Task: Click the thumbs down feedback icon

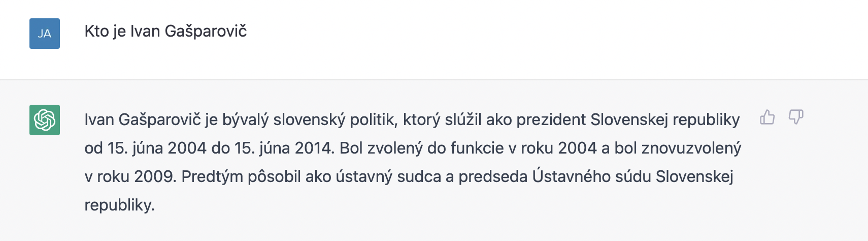Action: click(x=795, y=117)
